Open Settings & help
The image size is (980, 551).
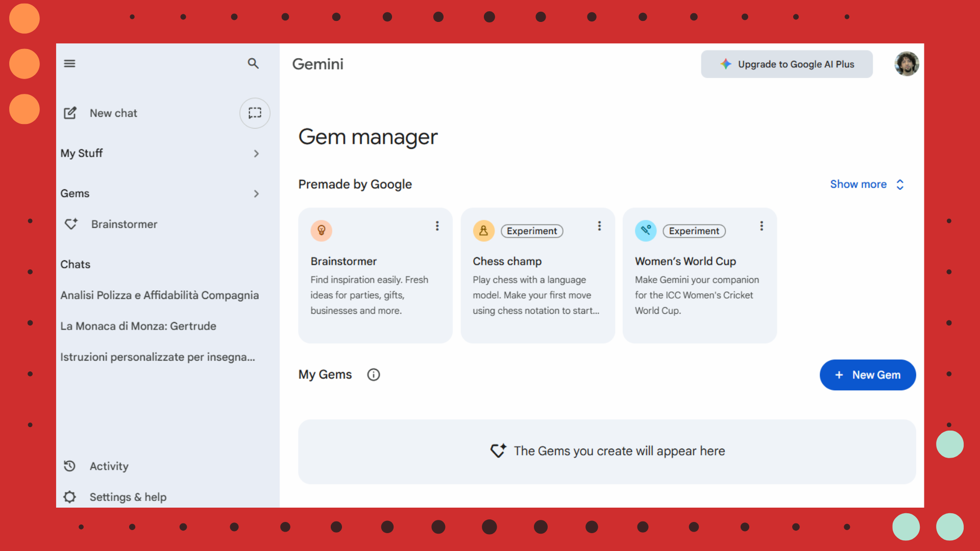(x=128, y=497)
